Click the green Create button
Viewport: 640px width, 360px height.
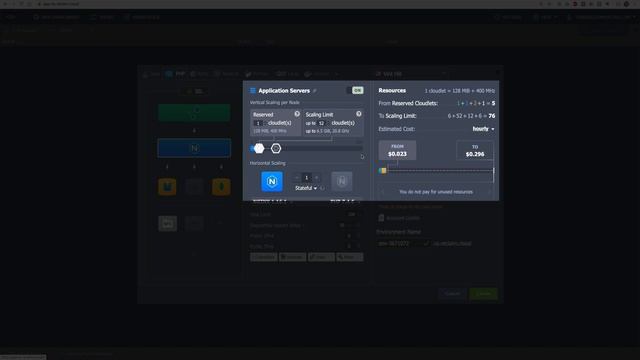pos(484,293)
